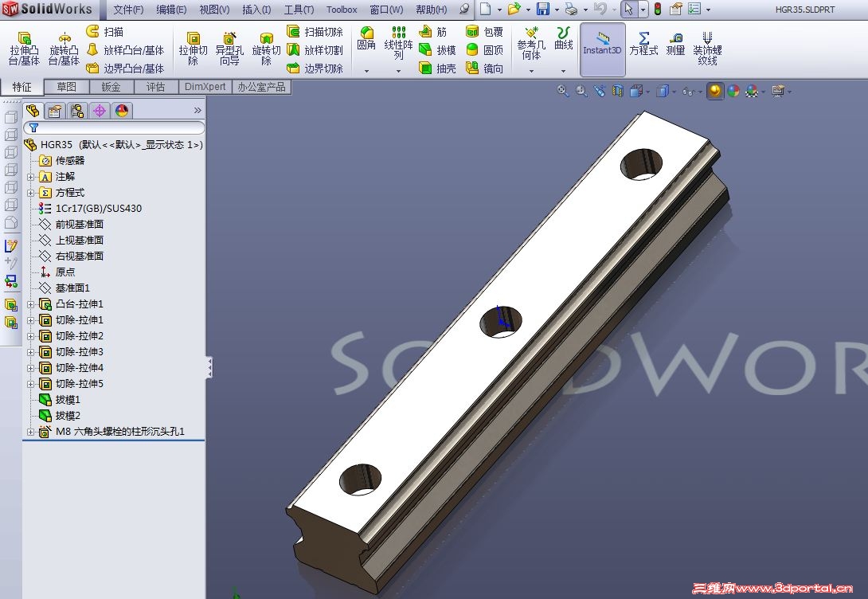Open the 工具(T) menu
The image size is (868, 599).
[299, 10]
